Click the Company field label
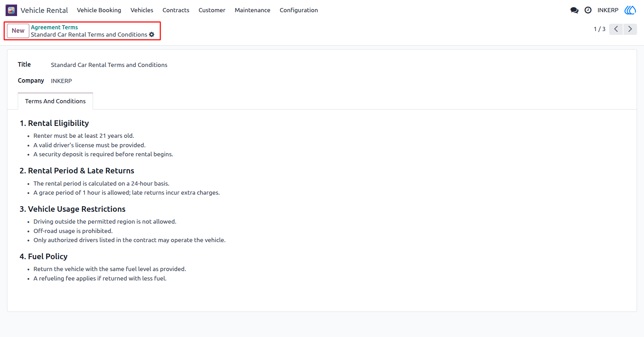The width and height of the screenshot is (644, 337). pos(31,81)
